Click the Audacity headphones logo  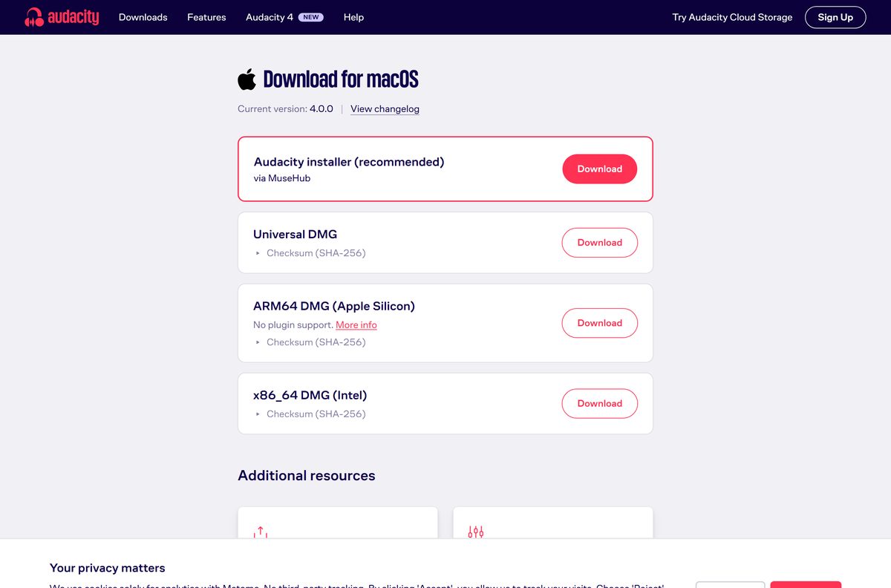point(62,17)
